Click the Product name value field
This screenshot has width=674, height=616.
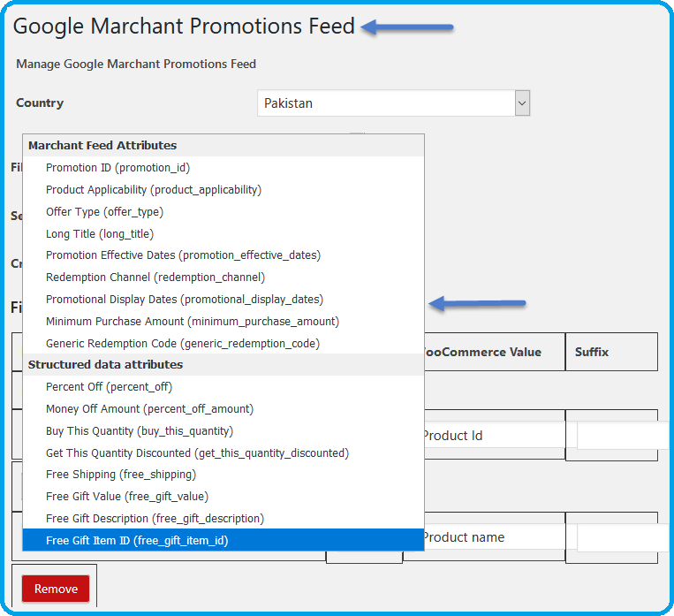pos(495,536)
